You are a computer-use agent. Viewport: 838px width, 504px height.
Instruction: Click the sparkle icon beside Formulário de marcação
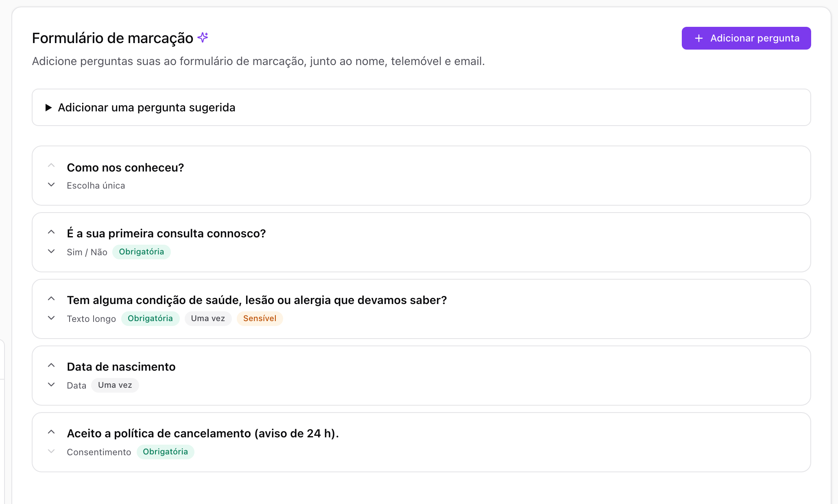click(203, 37)
